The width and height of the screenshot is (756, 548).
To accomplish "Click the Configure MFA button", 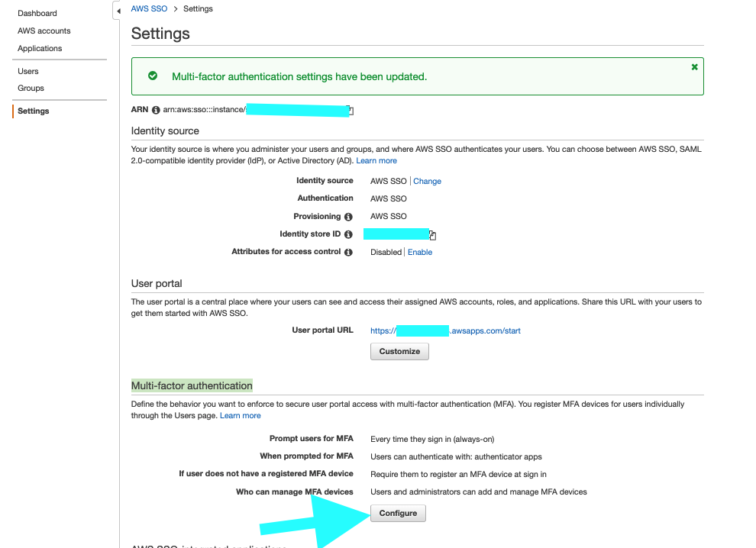I will [399, 514].
